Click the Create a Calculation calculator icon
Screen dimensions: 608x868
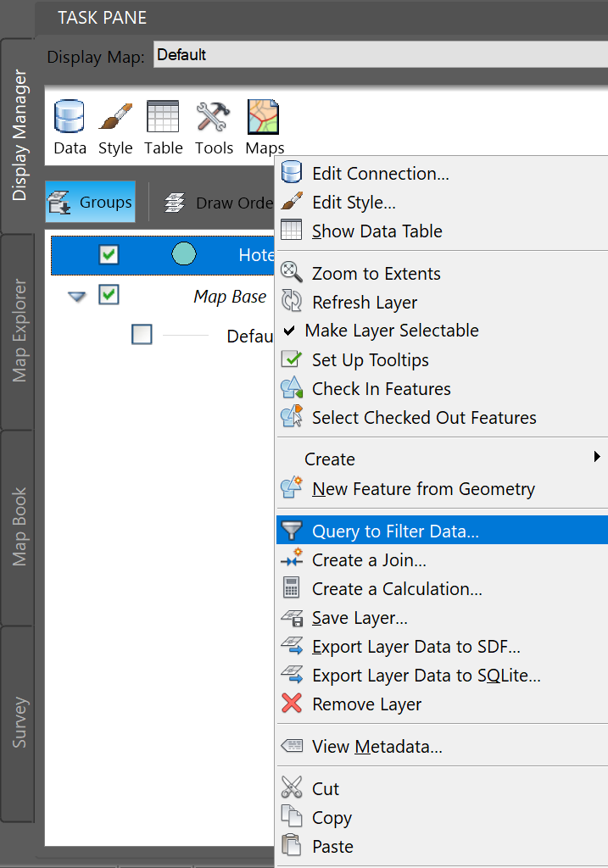(291, 588)
